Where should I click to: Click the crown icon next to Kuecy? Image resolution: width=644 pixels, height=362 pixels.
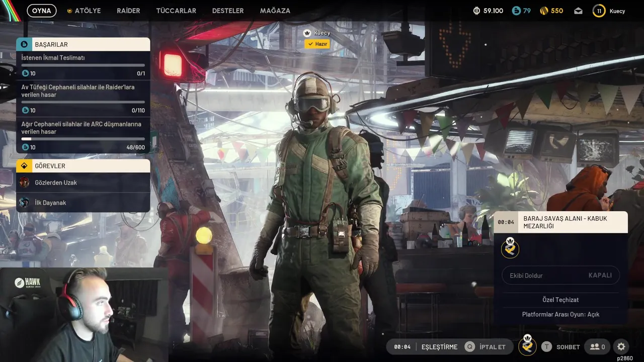coord(307,33)
